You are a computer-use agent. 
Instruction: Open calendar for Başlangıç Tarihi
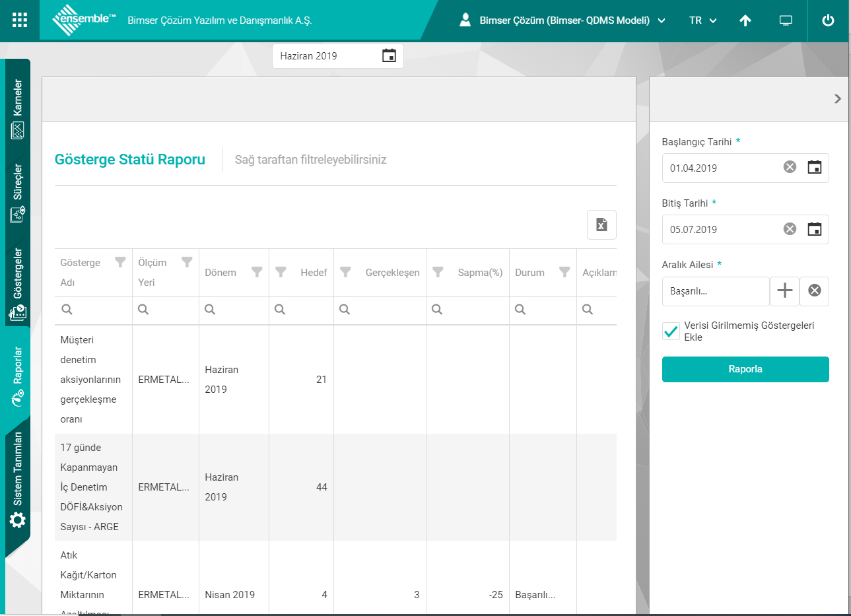pyautogui.click(x=815, y=168)
